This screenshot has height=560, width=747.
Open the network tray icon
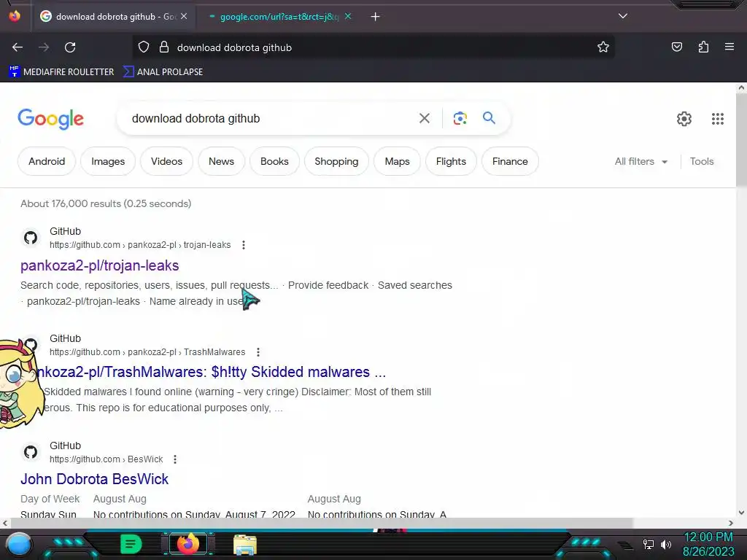[x=648, y=544]
